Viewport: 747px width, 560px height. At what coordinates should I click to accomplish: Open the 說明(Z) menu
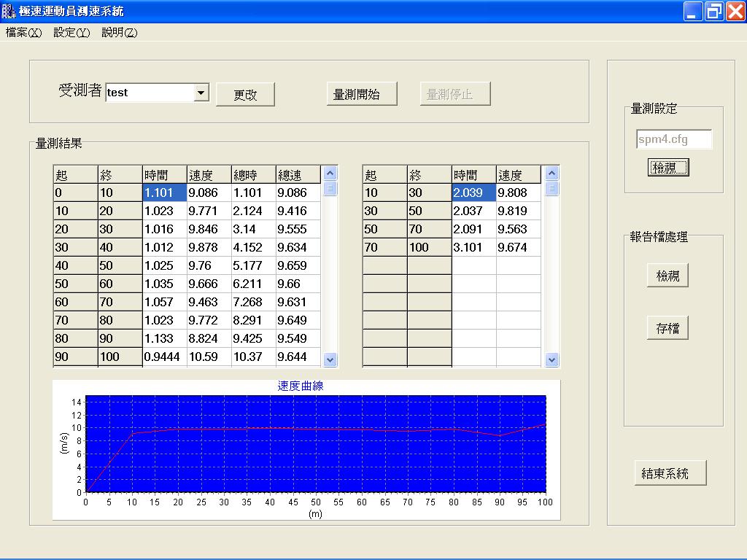pos(120,32)
